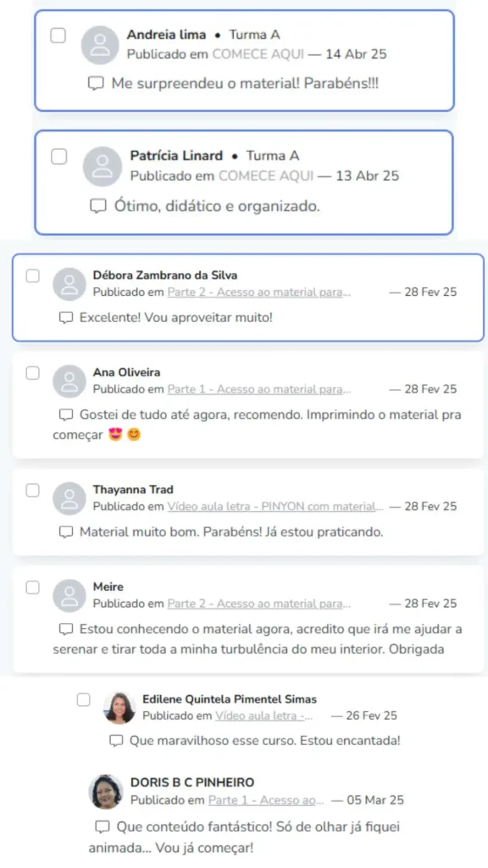Viewport: 488px width, 868px height.
Task: Select Ana Oliveira's comment checkbox
Action: 33,373
